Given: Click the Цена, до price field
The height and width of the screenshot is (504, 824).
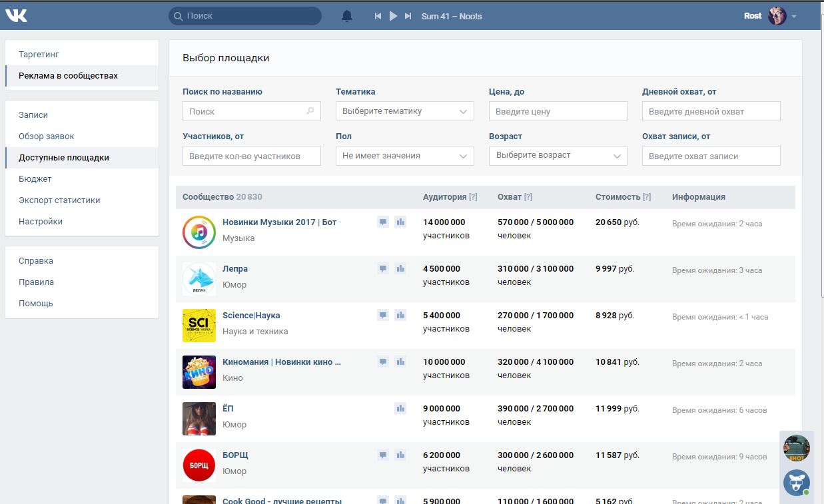Looking at the screenshot, I should [558, 111].
